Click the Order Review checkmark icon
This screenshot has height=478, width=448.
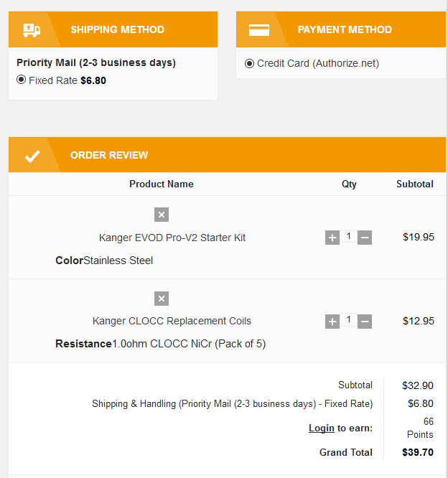(32, 156)
